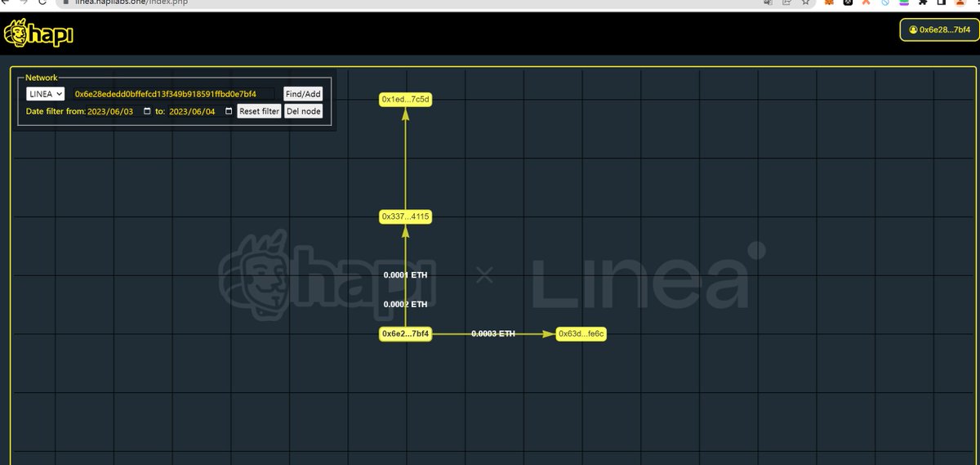Open the calendar picker for the to date
Viewport: 980px width, 465px height.
click(229, 111)
